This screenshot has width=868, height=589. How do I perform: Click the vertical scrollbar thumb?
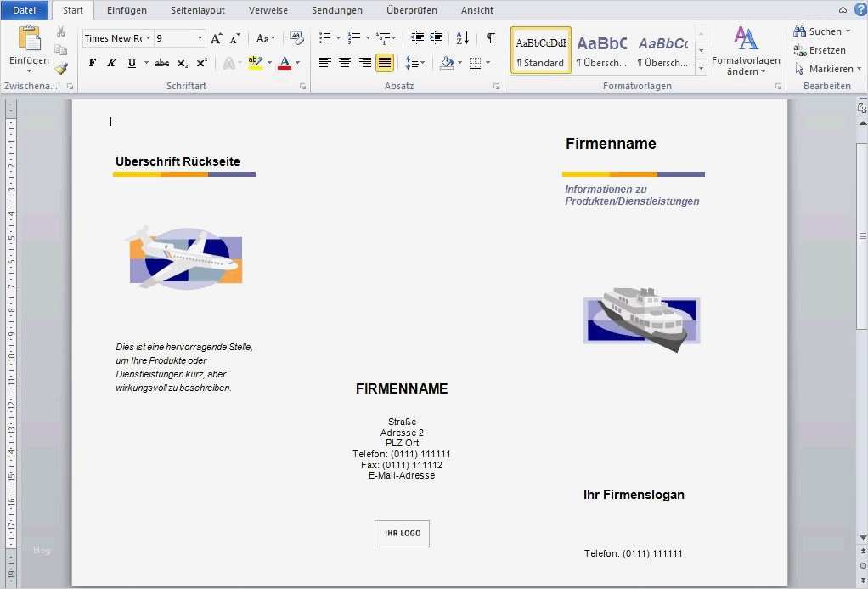point(862,235)
